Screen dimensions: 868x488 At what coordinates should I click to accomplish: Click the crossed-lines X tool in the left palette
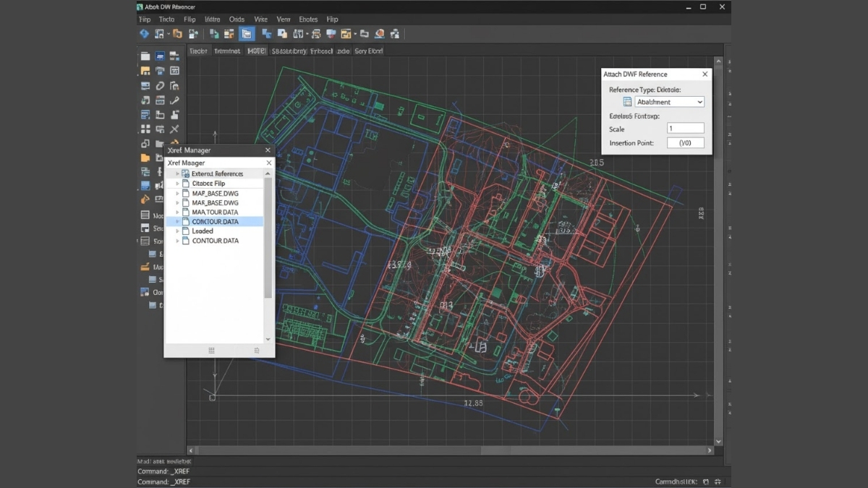click(174, 129)
